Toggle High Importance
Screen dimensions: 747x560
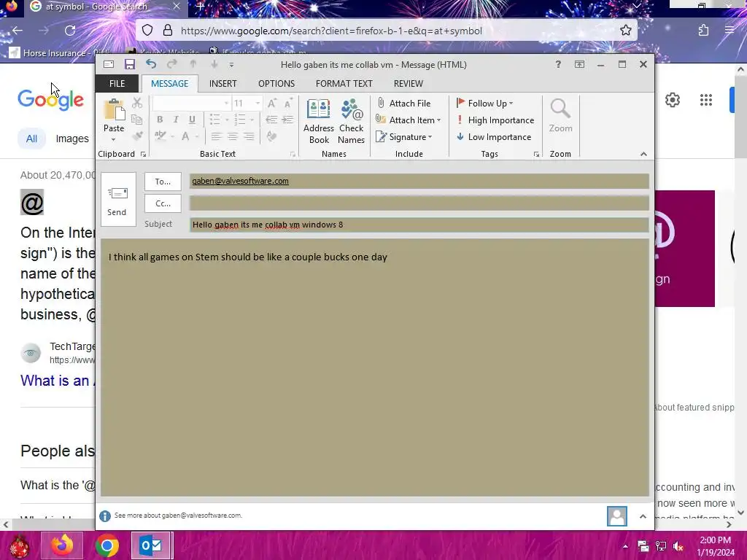pos(495,120)
